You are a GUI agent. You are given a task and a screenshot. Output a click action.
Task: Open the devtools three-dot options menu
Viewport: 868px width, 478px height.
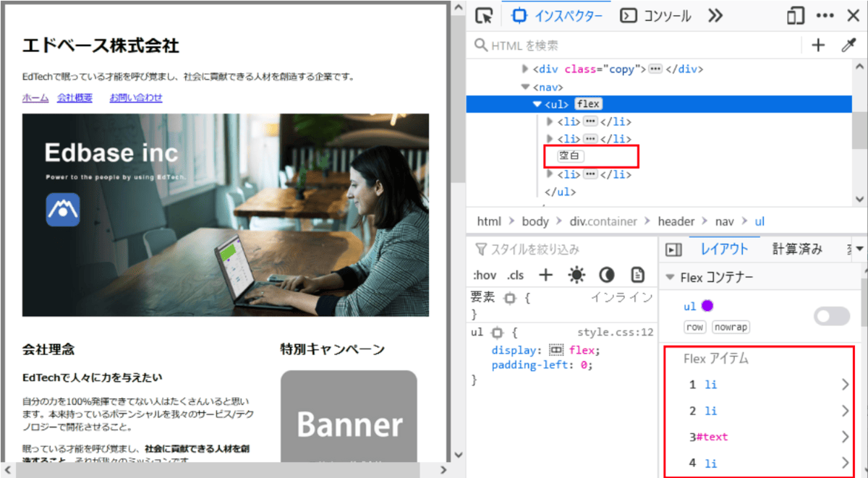(825, 16)
